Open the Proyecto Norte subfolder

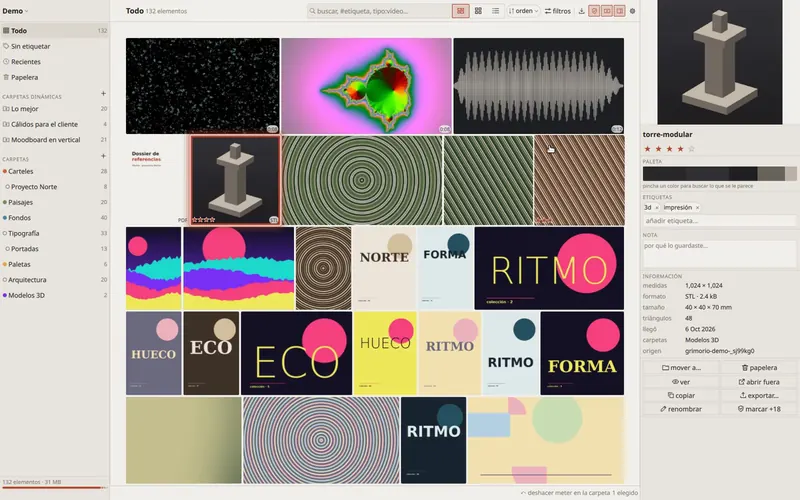point(54,187)
